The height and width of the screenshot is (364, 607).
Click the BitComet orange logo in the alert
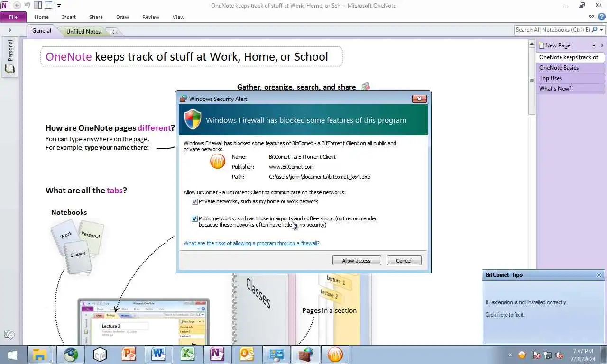pos(218,161)
